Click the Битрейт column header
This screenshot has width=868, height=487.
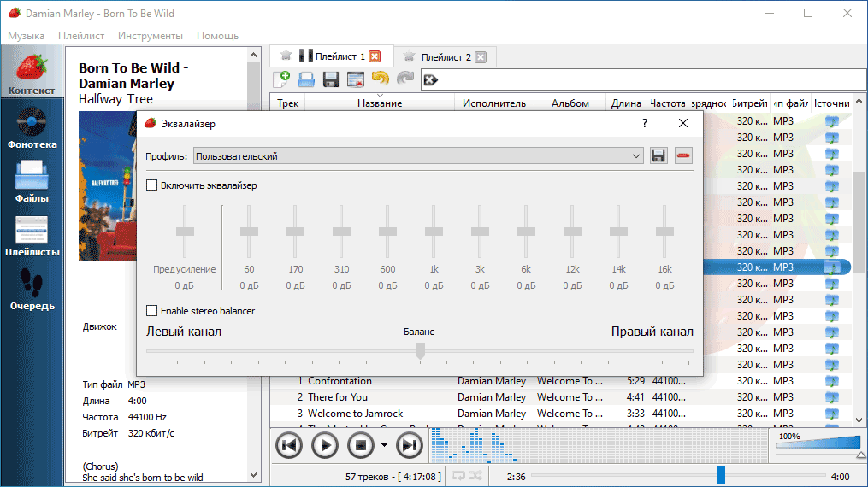[x=749, y=103]
